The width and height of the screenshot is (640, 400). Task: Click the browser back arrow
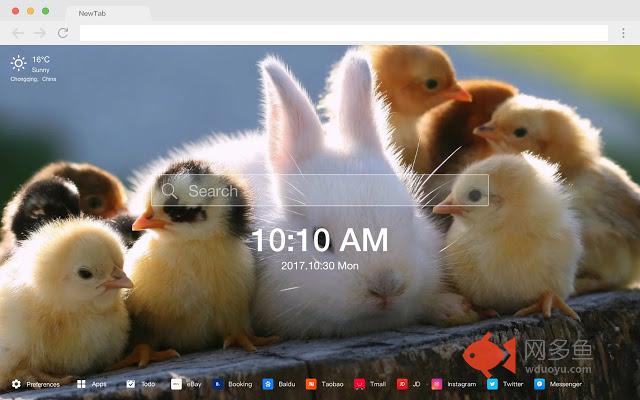pyautogui.click(x=17, y=33)
